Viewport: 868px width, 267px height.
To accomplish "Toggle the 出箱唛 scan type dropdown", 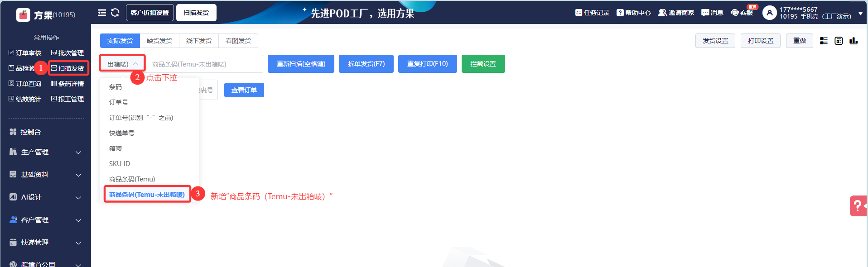I will 122,64.
